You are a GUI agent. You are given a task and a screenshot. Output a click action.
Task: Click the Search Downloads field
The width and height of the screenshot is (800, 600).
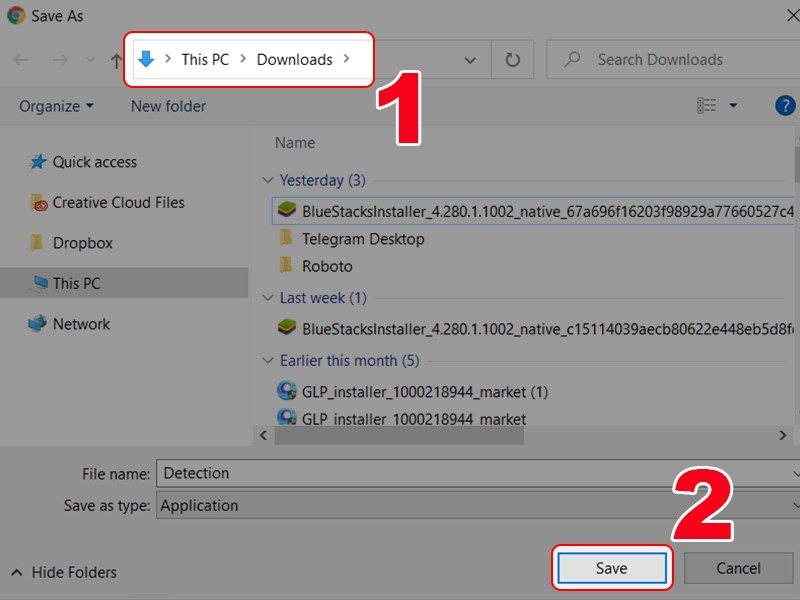point(673,60)
